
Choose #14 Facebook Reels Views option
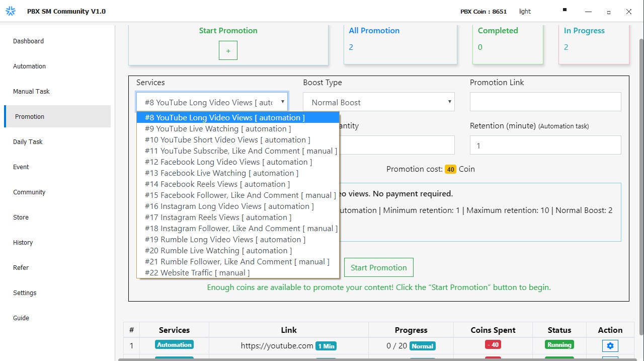[217, 184]
